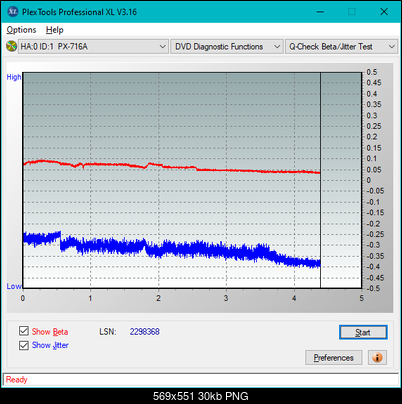The height and width of the screenshot is (404, 402).
Task: Click the red Show Beta label
Action: pyautogui.click(x=50, y=332)
